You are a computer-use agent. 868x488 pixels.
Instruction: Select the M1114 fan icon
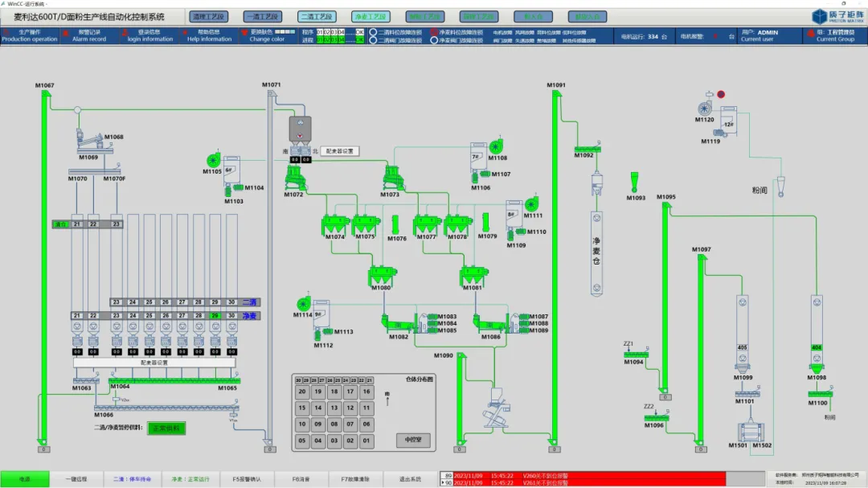pos(303,304)
